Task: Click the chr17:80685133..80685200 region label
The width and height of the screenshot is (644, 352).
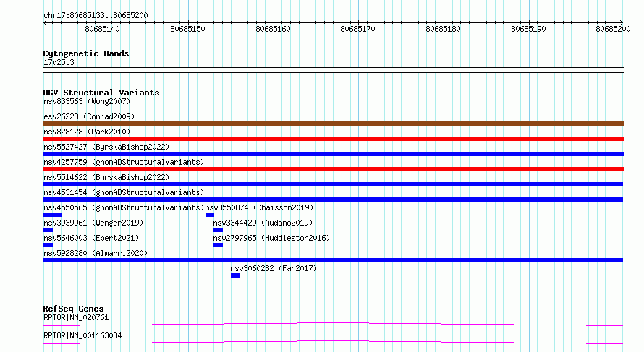Action: pyautogui.click(x=96, y=15)
